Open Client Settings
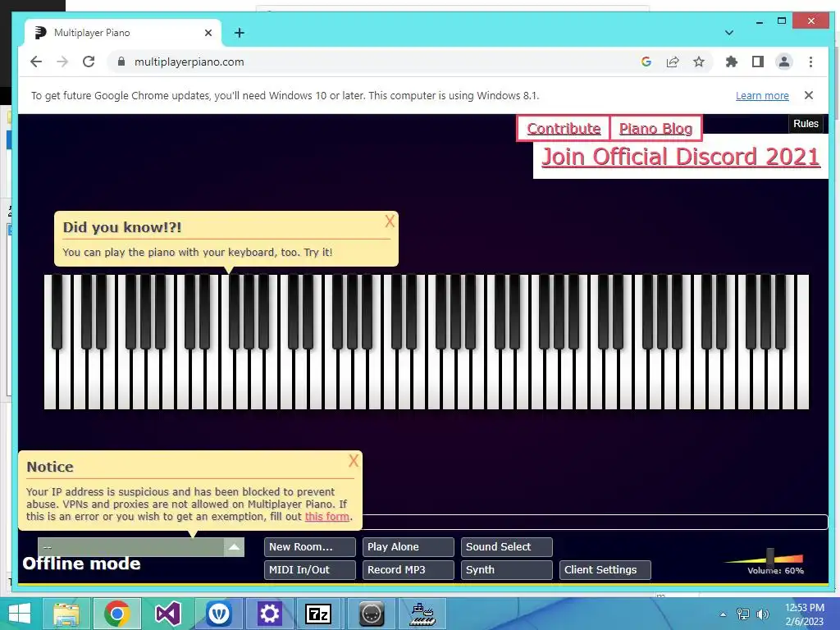 (x=605, y=570)
